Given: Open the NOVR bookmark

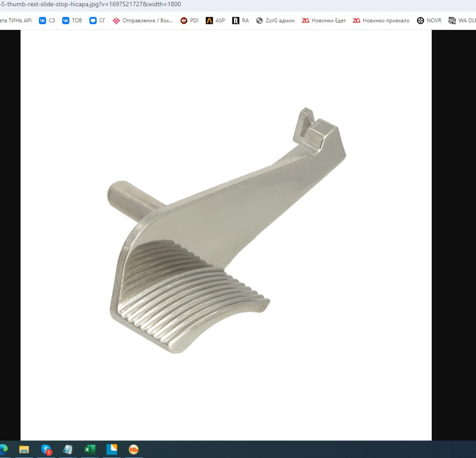Looking at the screenshot, I should tap(429, 20).
